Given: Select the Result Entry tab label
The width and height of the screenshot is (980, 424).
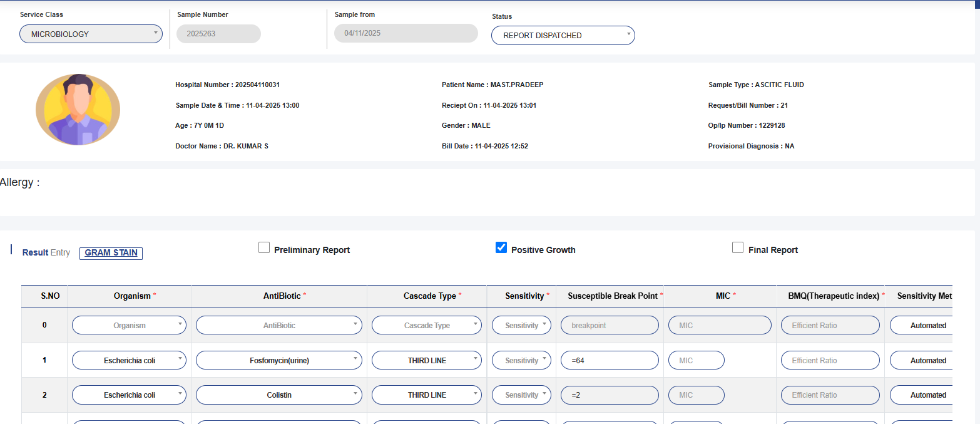Looking at the screenshot, I should (46, 252).
